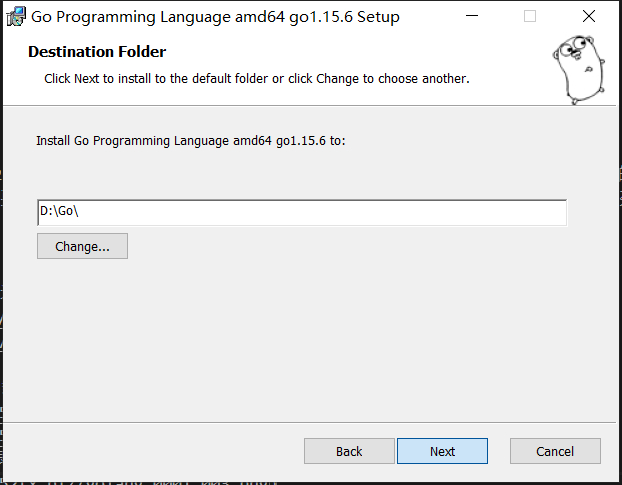Click the 'Click Next to install to the default folder' instruction
The height and width of the screenshot is (485, 622).
point(257,79)
